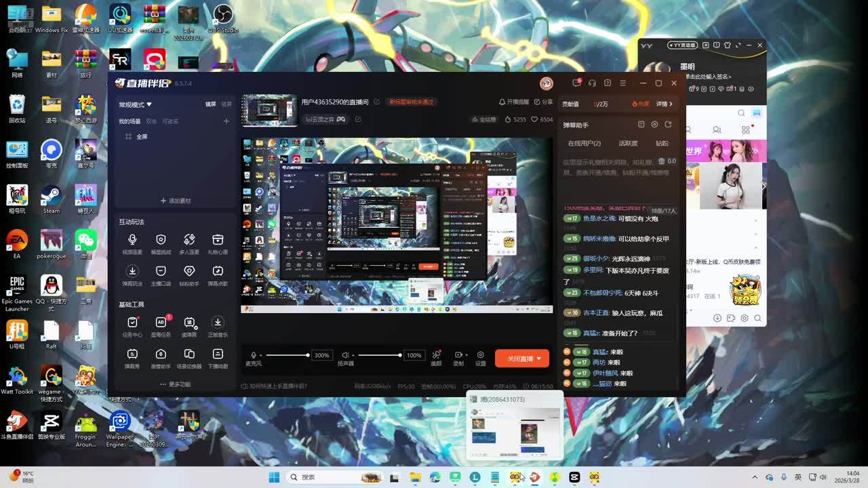Switch to the 活跃度 tab
The width and height of the screenshot is (868, 488).
coord(628,143)
